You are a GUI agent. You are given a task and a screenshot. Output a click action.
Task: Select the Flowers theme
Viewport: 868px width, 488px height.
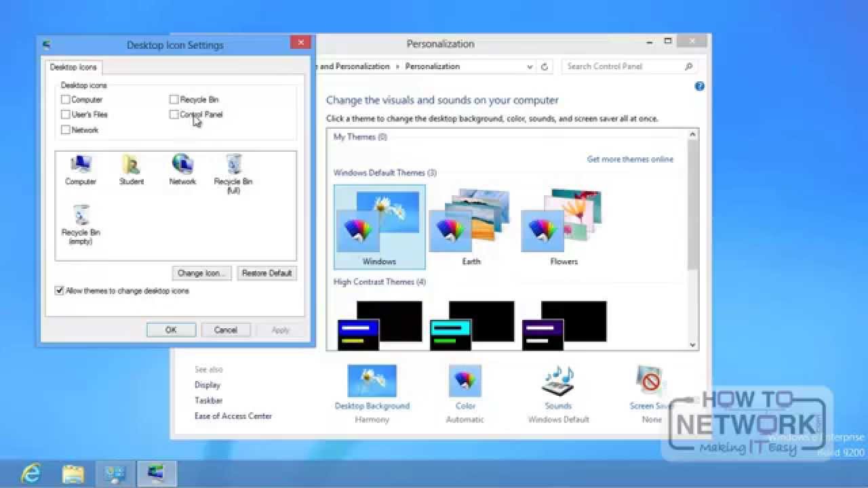coord(564,227)
